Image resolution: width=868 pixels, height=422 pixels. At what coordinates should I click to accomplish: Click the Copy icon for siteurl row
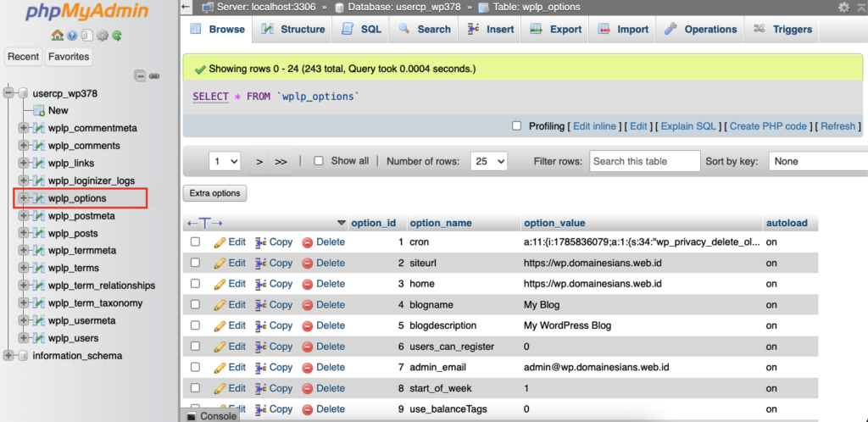(261, 264)
